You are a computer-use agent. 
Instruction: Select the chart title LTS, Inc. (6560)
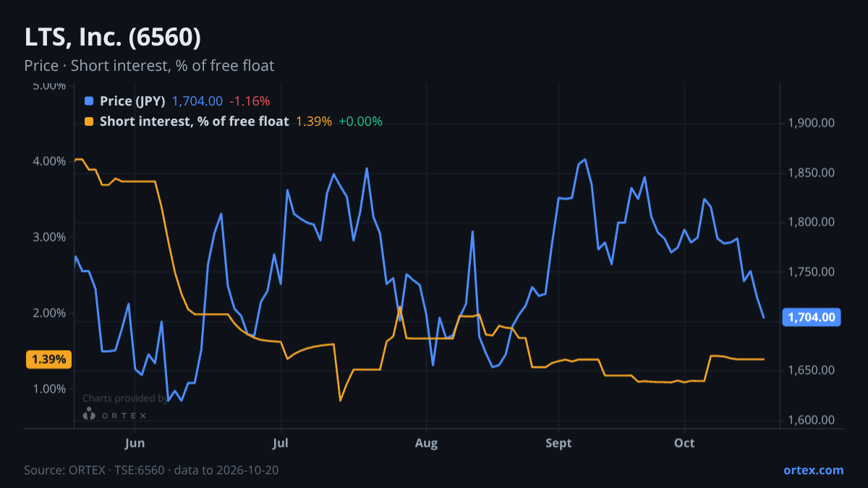[113, 37]
